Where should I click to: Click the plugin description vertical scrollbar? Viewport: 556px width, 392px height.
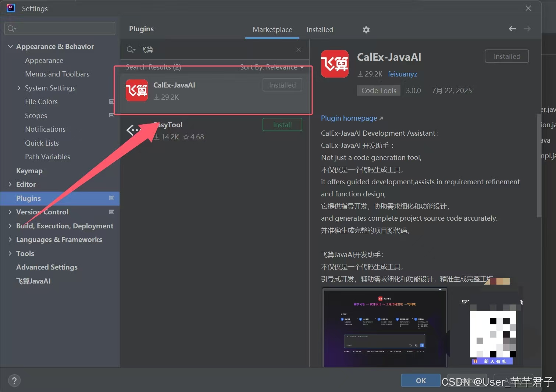539,165
